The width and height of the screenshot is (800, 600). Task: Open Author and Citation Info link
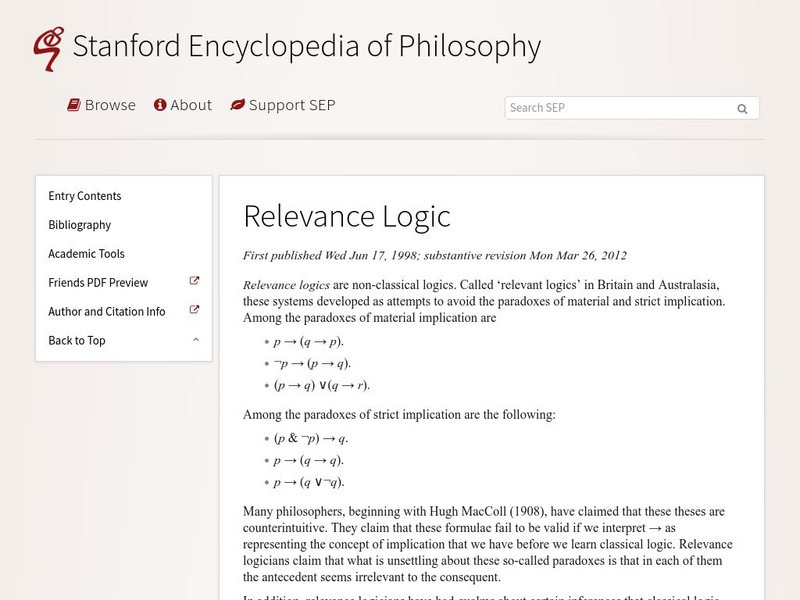(x=107, y=312)
